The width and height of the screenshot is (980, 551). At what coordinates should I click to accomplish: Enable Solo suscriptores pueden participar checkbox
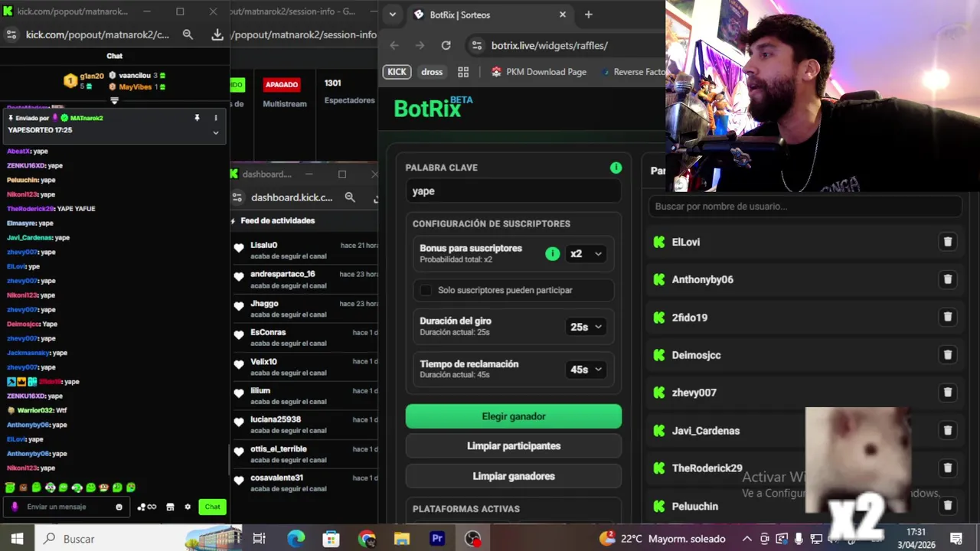(426, 290)
